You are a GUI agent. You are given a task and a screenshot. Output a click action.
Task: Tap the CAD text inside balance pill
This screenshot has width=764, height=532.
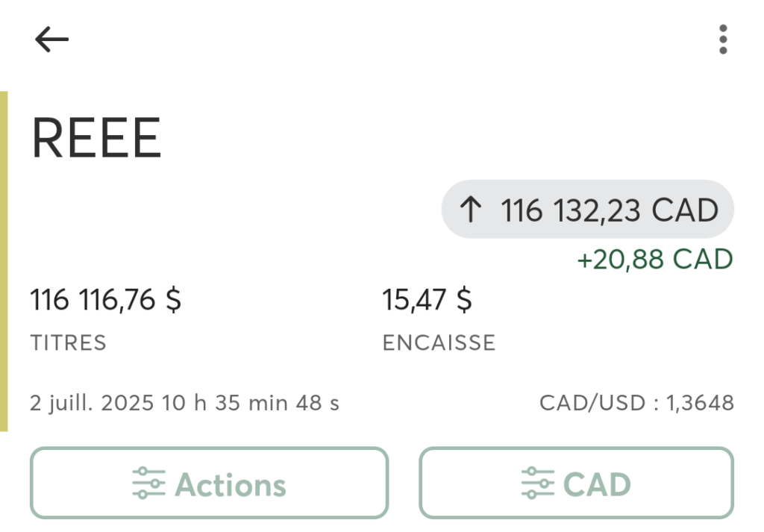(685, 210)
